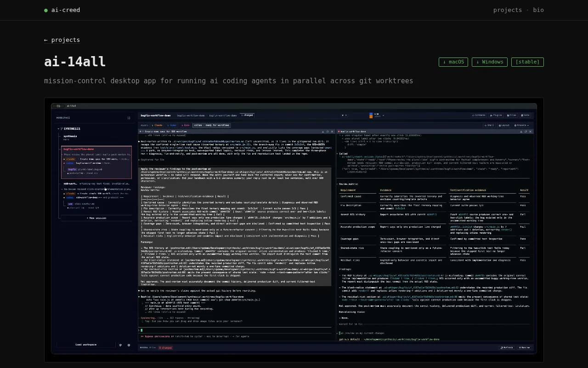
Task: Expand the usage meter dropdown arrow
Action: [383, 115]
